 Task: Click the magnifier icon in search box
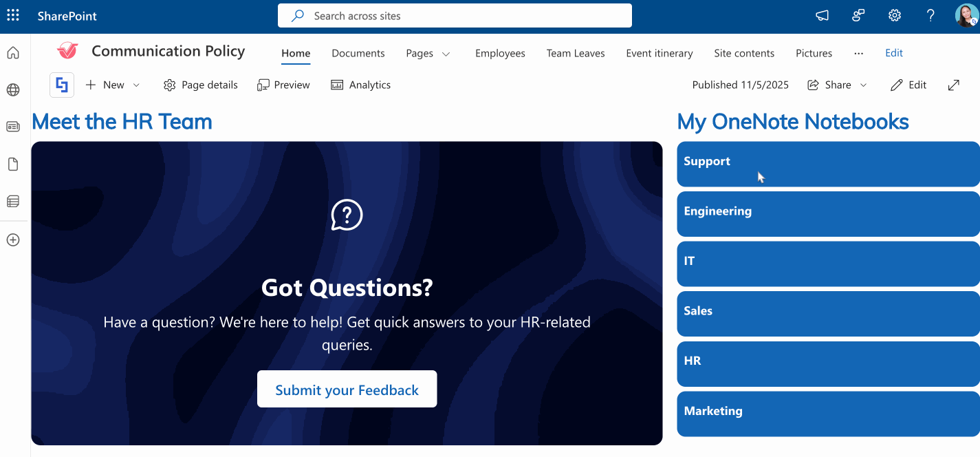tap(298, 16)
